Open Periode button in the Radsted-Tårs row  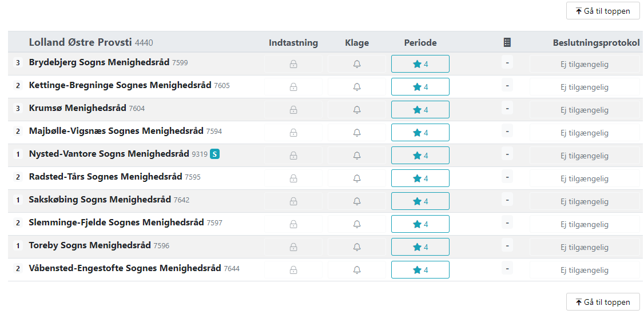tap(420, 178)
